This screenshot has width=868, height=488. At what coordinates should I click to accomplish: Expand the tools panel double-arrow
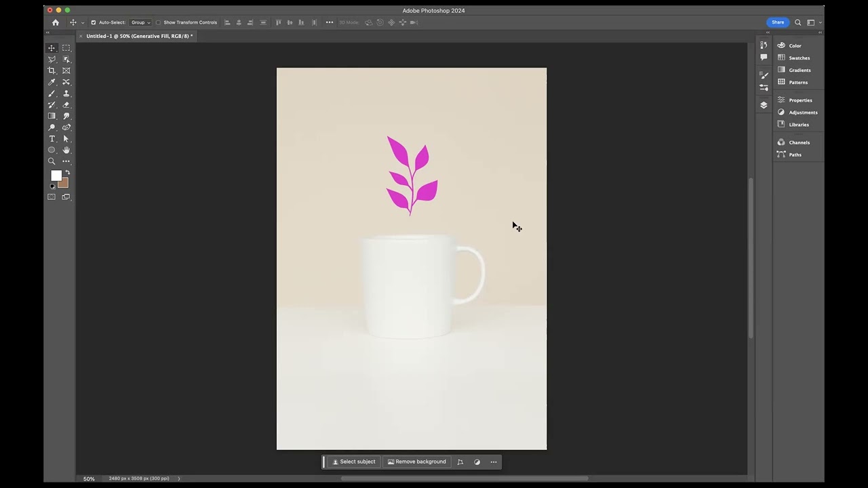pyautogui.click(x=48, y=33)
